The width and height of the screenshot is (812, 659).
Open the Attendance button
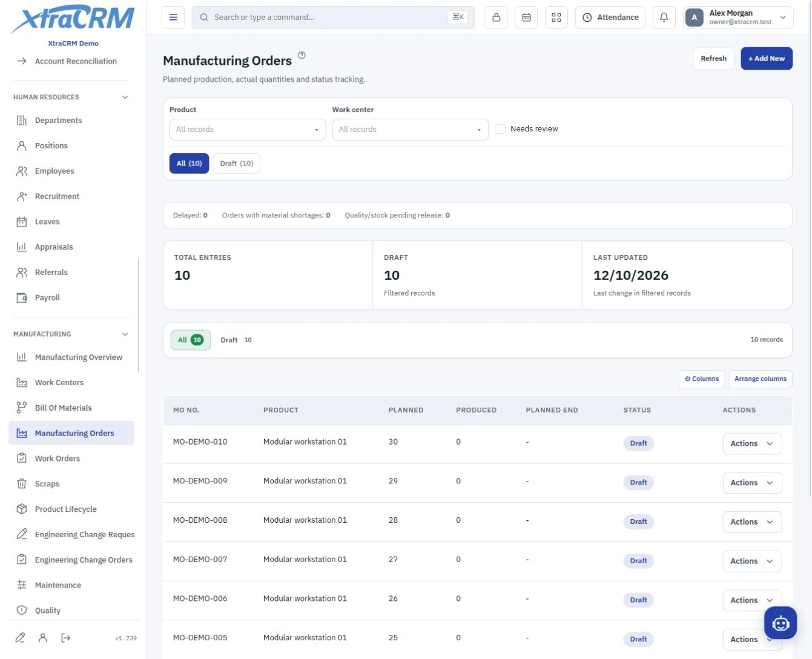tap(610, 18)
